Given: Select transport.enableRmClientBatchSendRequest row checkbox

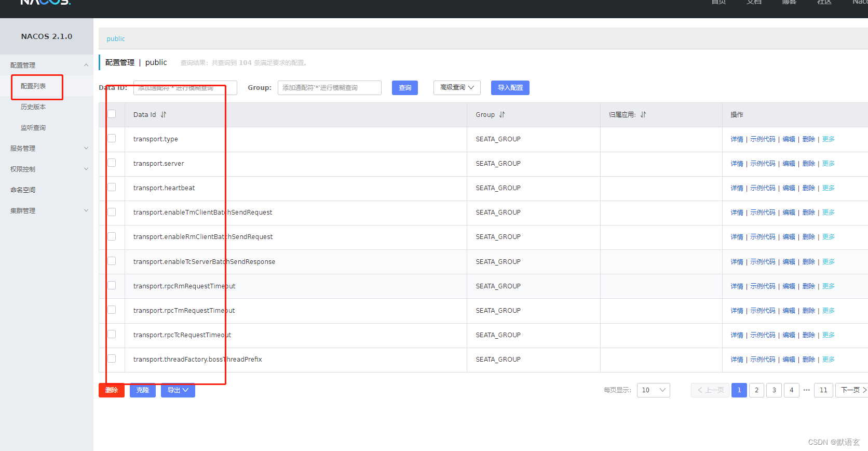Looking at the screenshot, I should click(x=112, y=236).
